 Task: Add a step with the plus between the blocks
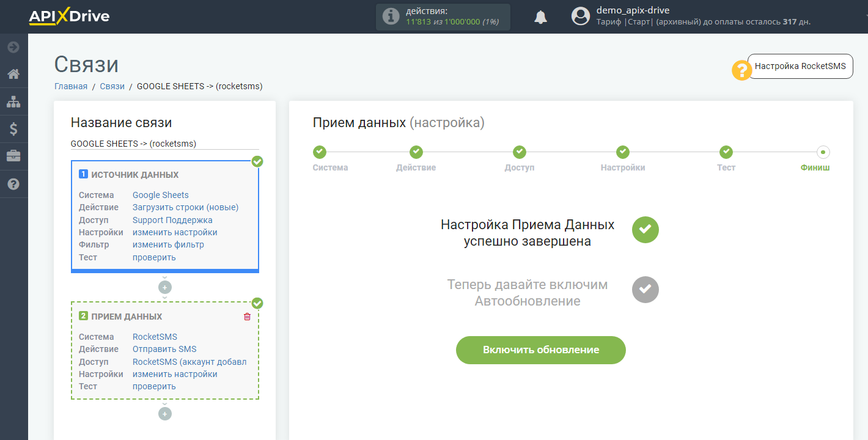pos(165,287)
